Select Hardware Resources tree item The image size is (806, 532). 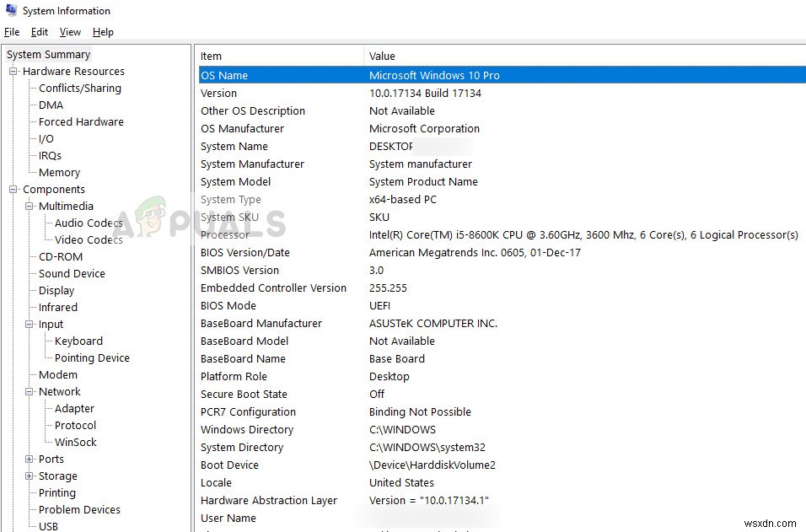(73, 71)
